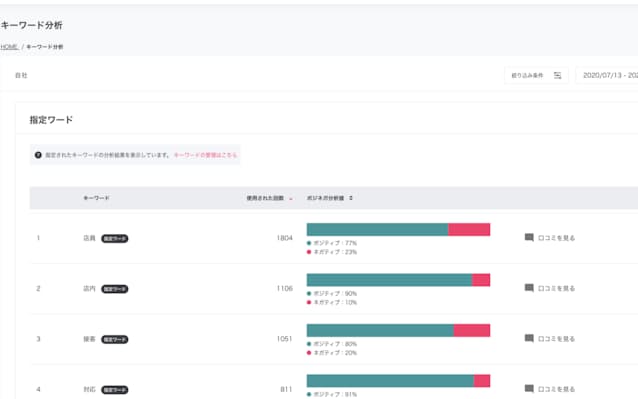
Task: Click speech bubble icon in 1051 row
Action: [529, 338]
